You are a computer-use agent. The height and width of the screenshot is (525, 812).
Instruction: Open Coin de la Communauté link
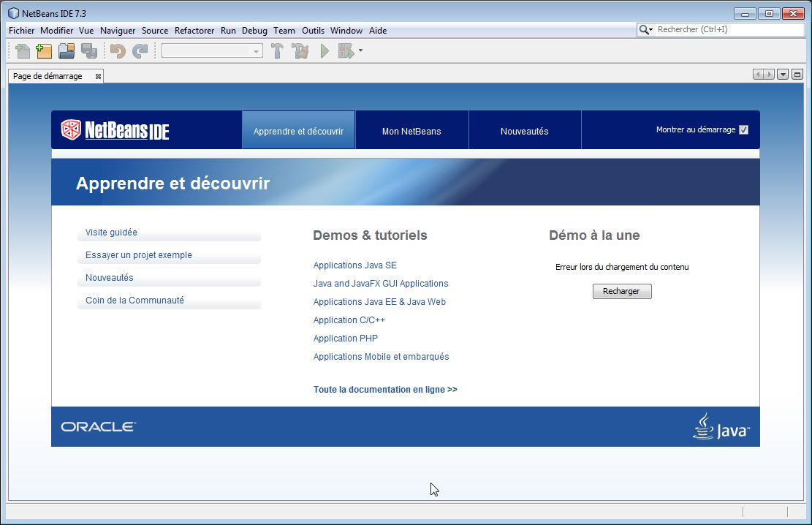coord(134,300)
